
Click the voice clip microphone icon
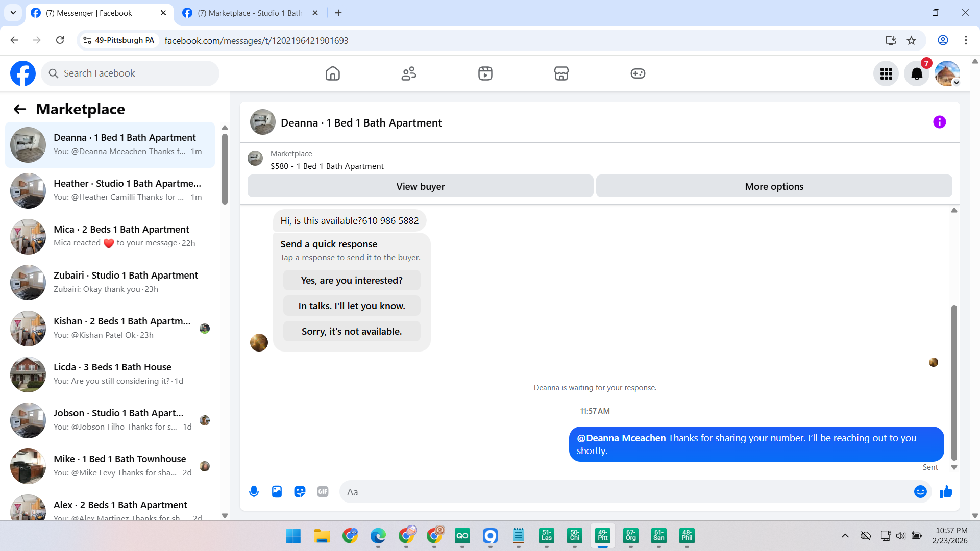click(x=254, y=492)
